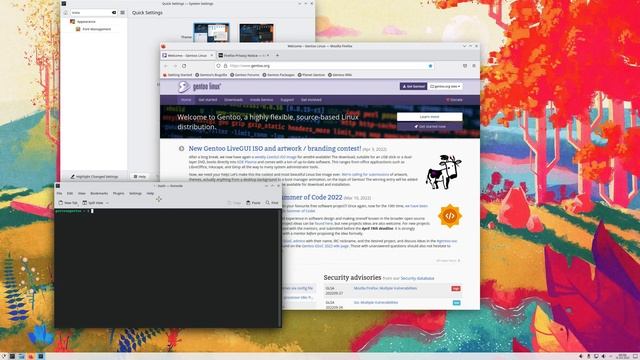Click the Get Gentoo! button in page header

tap(413, 87)
